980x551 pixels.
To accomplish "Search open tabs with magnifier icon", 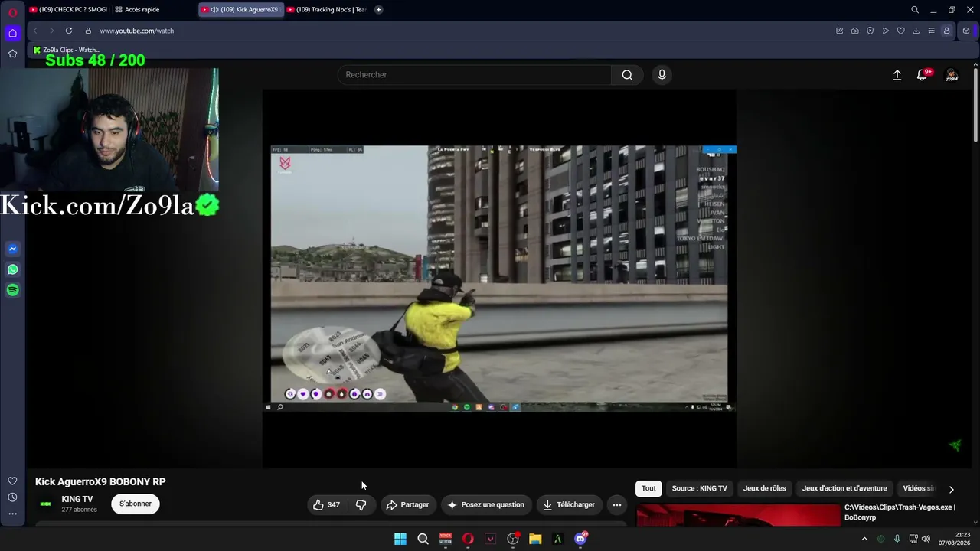I will click(x=915, y=10).
